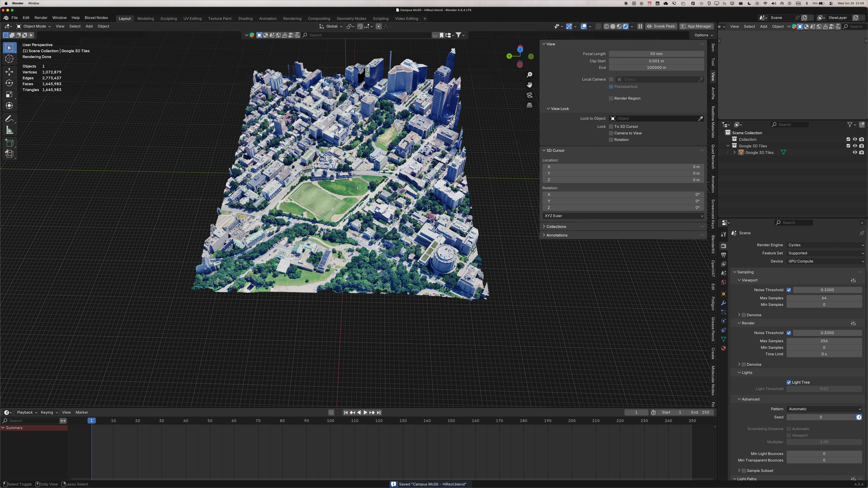Open the Render Engine Cycles dropdown
Screen dimensions: 868x488
click(x=826, y=245)
